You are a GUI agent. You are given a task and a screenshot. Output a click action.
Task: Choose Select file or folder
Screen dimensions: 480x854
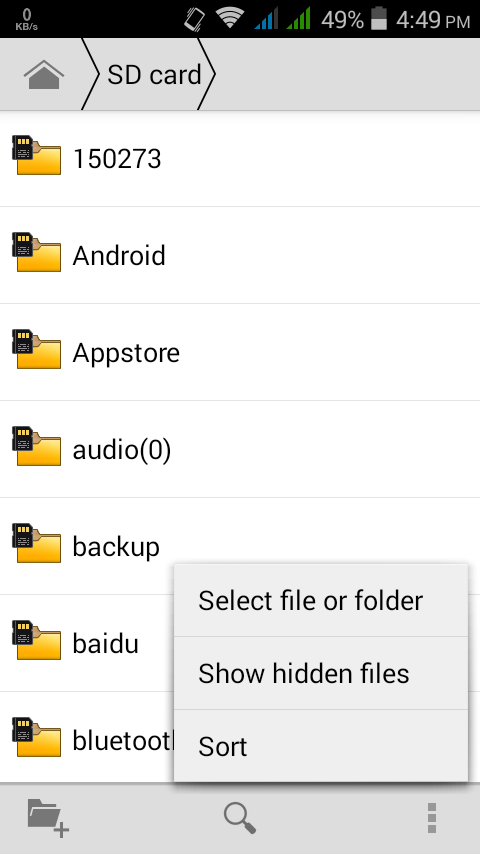point(321,600)
